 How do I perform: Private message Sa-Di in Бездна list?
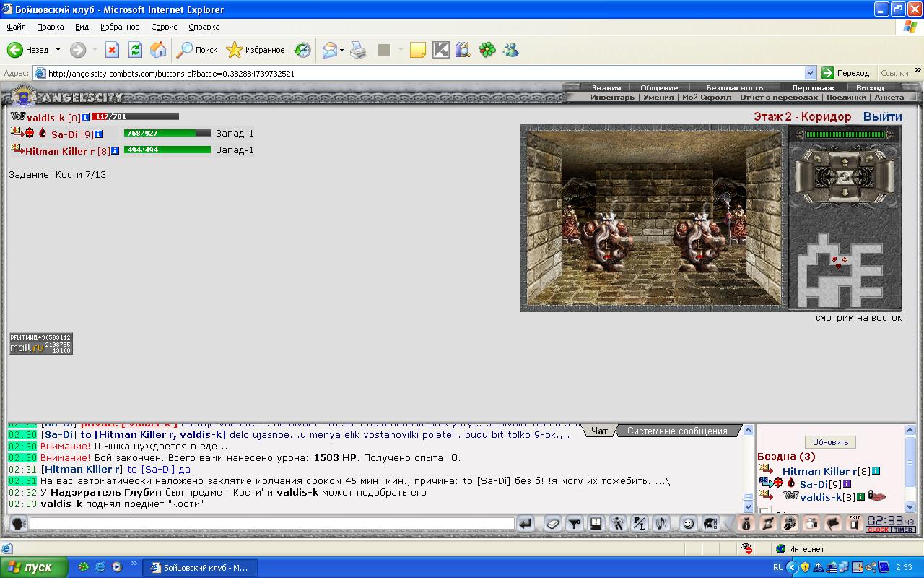coord(765,483)
